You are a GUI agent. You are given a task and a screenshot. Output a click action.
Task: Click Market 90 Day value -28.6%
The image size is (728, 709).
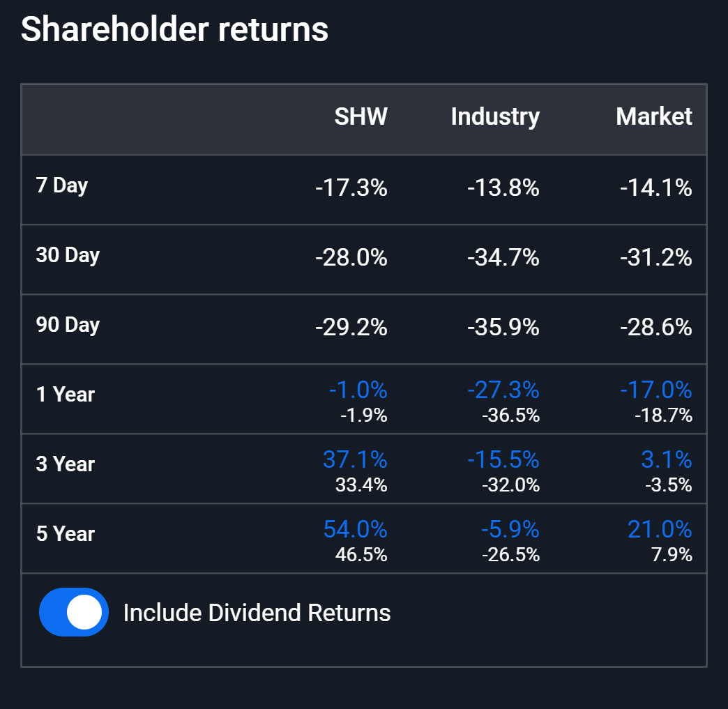[x=656, y=328]
